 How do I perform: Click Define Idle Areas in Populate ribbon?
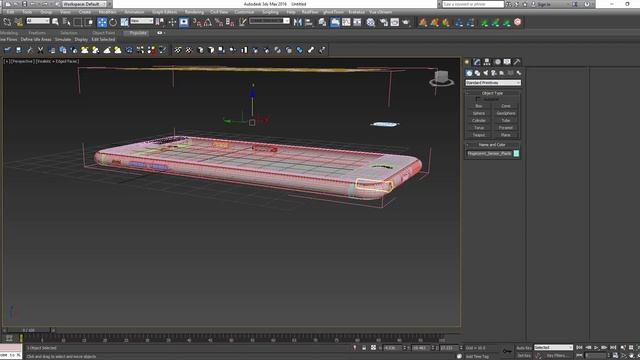(x=36, y=40)
